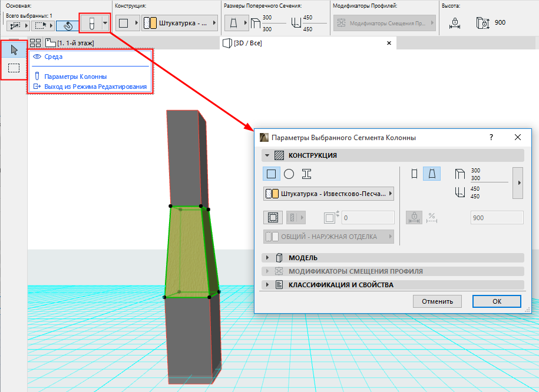
Task: Click the upper gray column segment
Action: [186, 158]
